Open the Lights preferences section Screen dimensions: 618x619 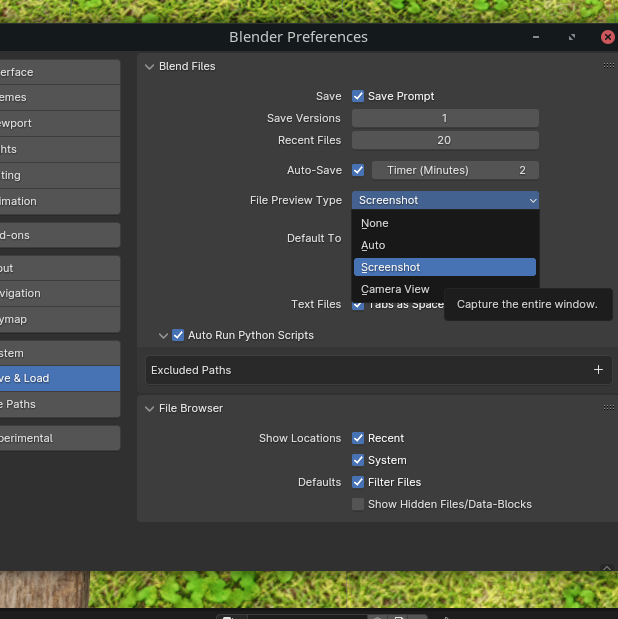click(x=59, y=150)
